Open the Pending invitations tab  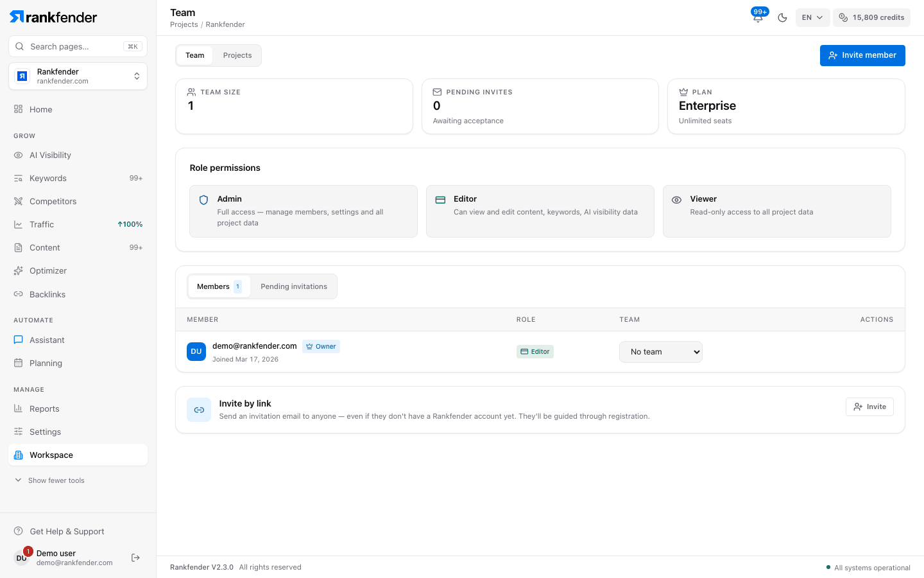[x=294, y=286]
